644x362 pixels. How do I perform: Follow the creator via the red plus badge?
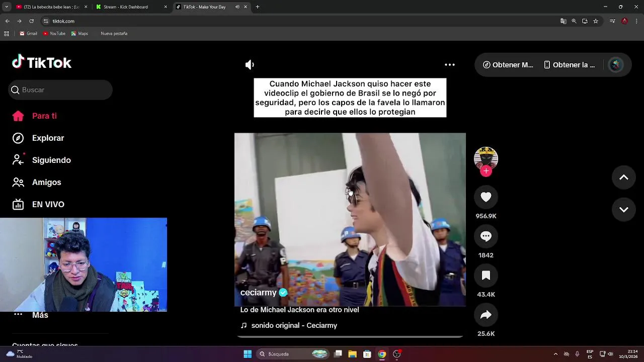(x=486, y=171)
